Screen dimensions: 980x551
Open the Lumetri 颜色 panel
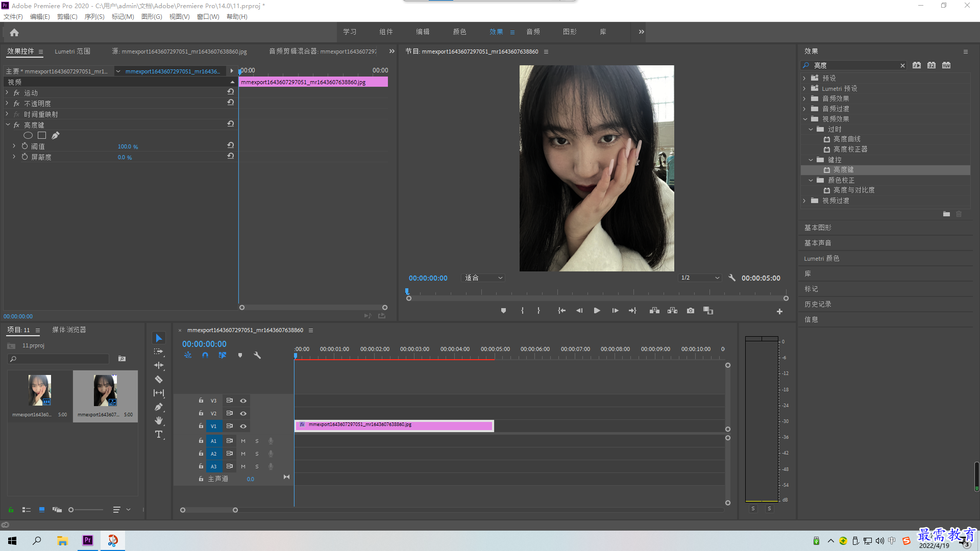(x=822, y=258)
